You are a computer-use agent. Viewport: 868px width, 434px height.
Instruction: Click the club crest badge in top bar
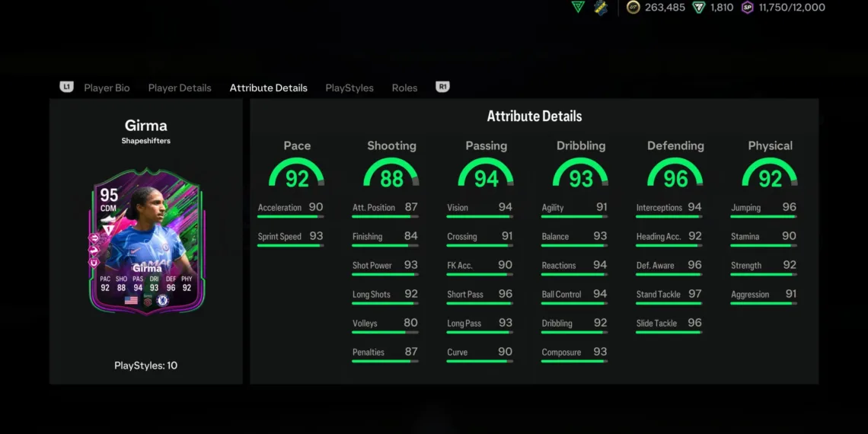pyautogui.click(x=601, y=8)
